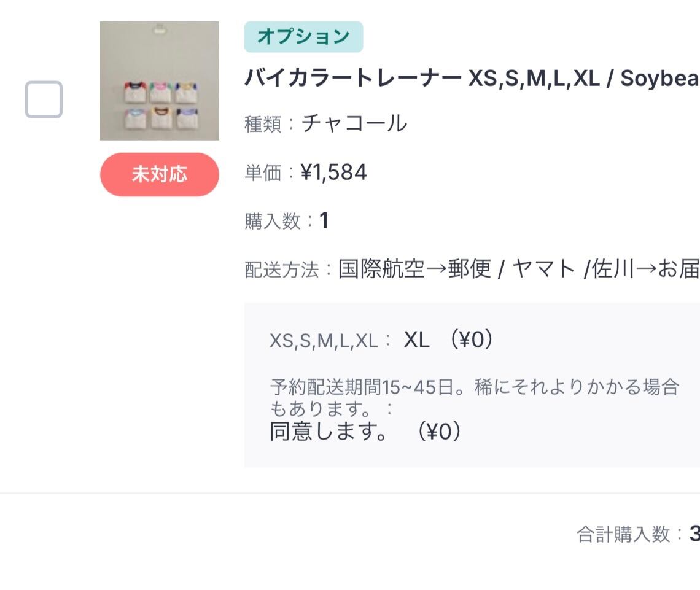
Task: Click the 合計購入数 label
Action: point(623,535)
